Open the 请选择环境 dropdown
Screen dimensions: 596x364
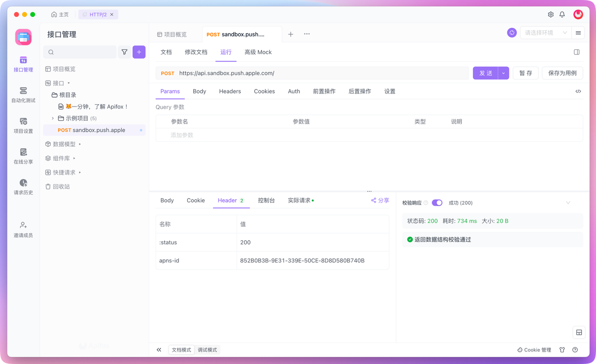tap(546, 33)
